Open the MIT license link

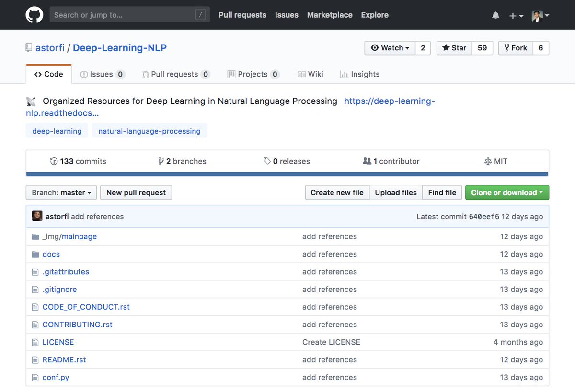click(496, 161)
